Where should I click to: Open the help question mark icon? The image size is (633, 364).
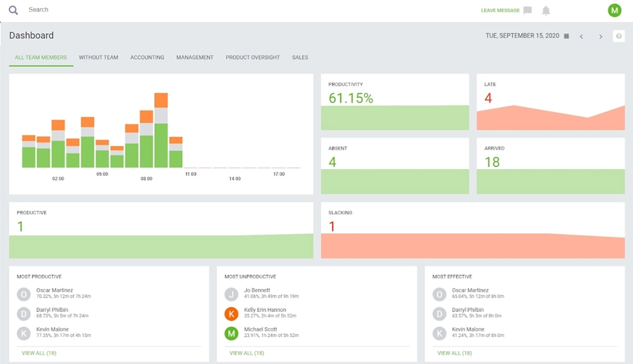click(x=619, y=36)
